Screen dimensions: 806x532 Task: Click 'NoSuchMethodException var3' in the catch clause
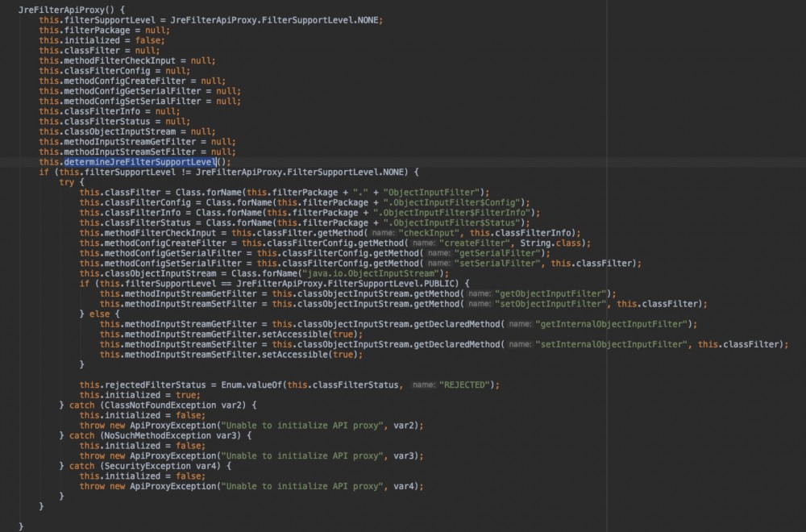[172, 435]
